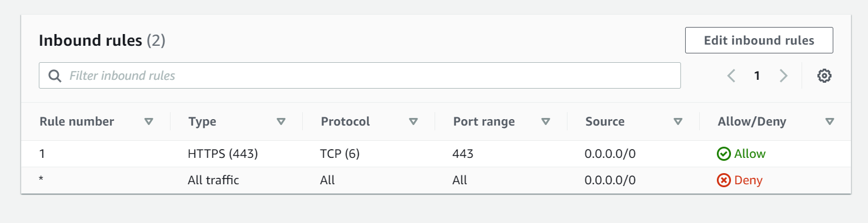868x223 pixels.
Task: Sort by Allow/Deny column arrow
Action: [x=830, y=121]
